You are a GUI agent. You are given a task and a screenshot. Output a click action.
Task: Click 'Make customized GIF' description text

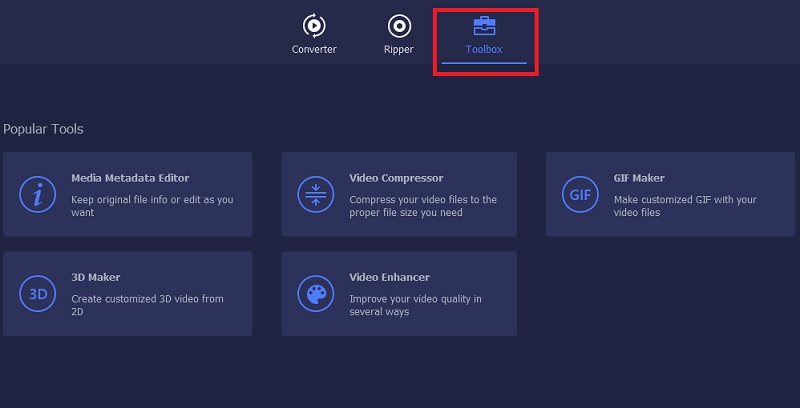685,206
